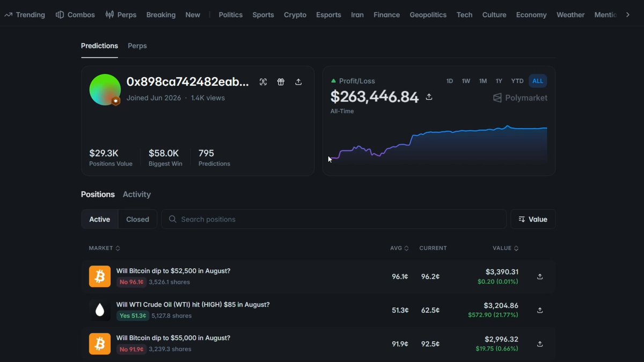The height and width of the screenshot is (362, 644).
Task: Open the Combos category in the top bar
Action: (x=75, y=14)
